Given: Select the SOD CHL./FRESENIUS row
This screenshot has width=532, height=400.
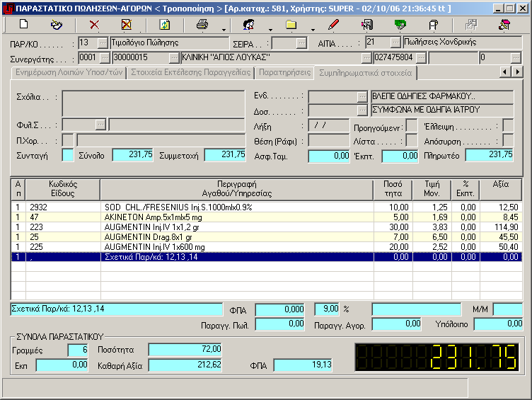Looking at the screenshot, I should click(x=266, y=207).
